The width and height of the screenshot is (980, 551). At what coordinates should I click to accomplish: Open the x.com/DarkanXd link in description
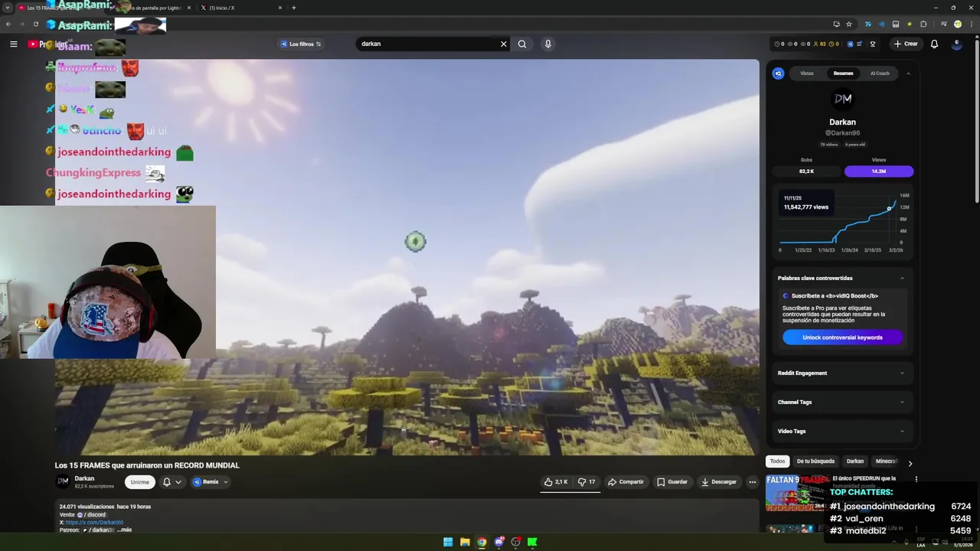coord(94,522)
